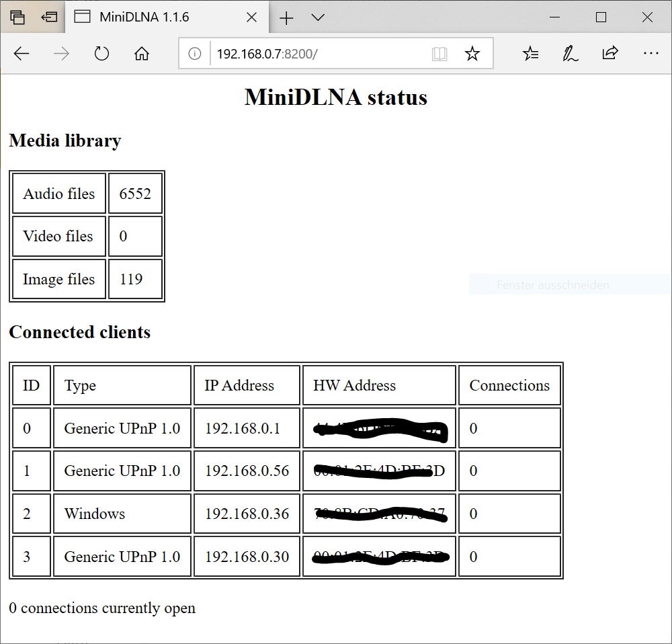Select Generic UPnP 1.0 for 192.168.0.30

[122, 557]
